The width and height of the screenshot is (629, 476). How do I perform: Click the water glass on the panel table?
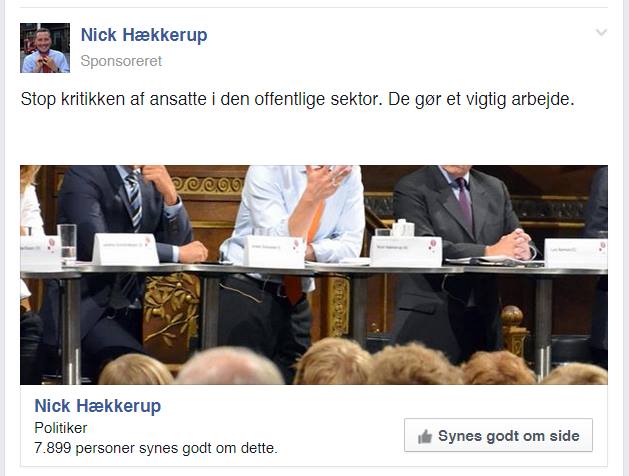[x=67, y=243]
